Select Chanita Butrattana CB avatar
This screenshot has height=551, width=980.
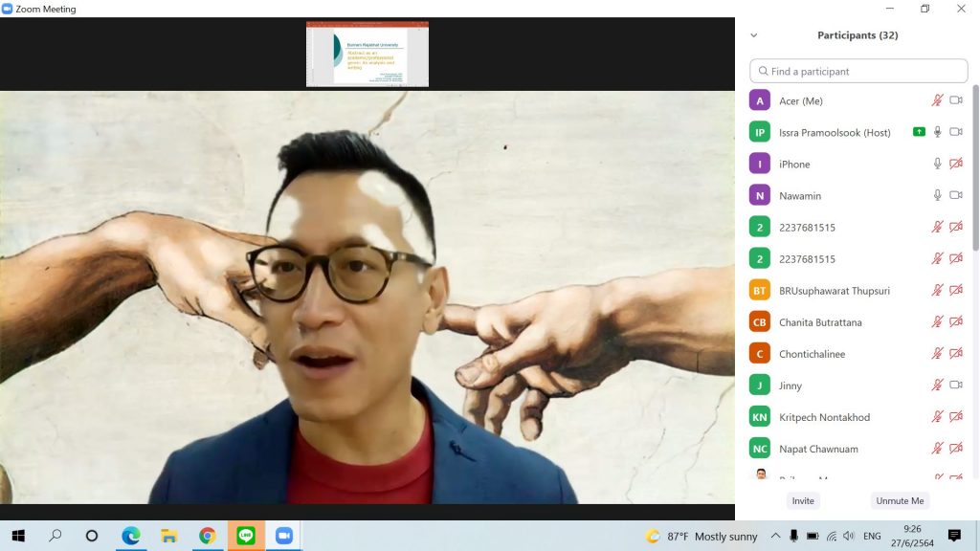759,321
